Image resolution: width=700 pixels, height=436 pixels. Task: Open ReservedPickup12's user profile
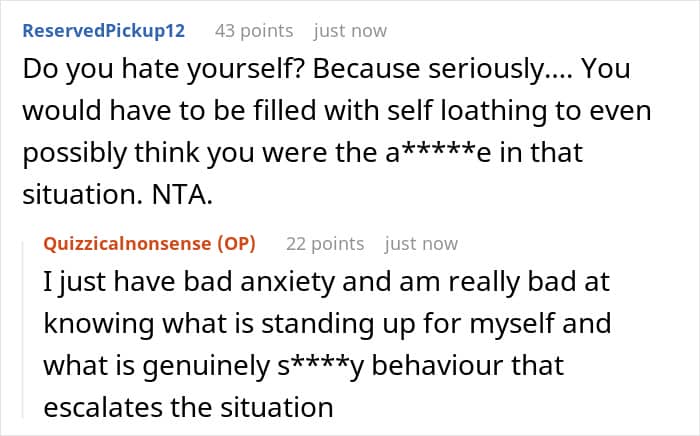(x=104, y=31)
